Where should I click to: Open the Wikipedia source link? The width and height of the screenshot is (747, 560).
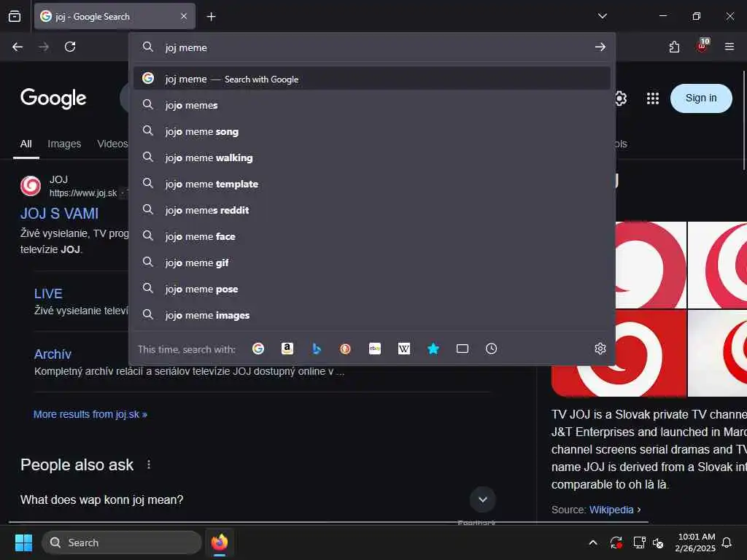click(x=611, y=510)
